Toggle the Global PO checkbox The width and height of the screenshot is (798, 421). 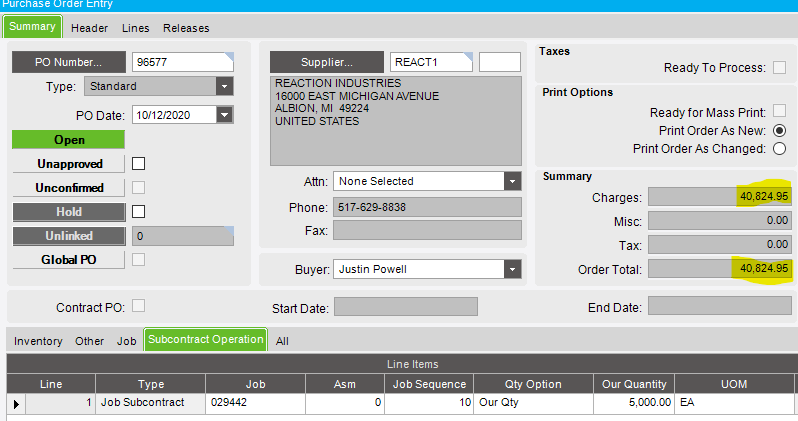click(138, 260)
